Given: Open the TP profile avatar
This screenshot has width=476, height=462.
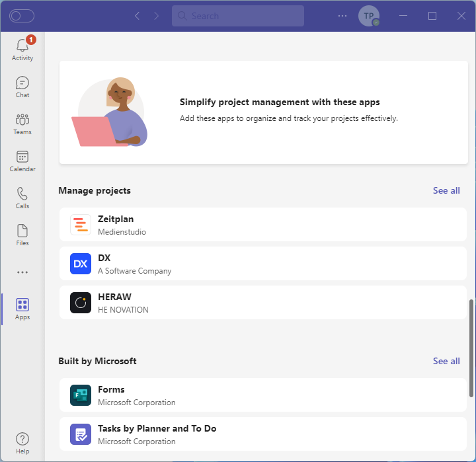Looking at the screenshot, I should coord(368,16).
